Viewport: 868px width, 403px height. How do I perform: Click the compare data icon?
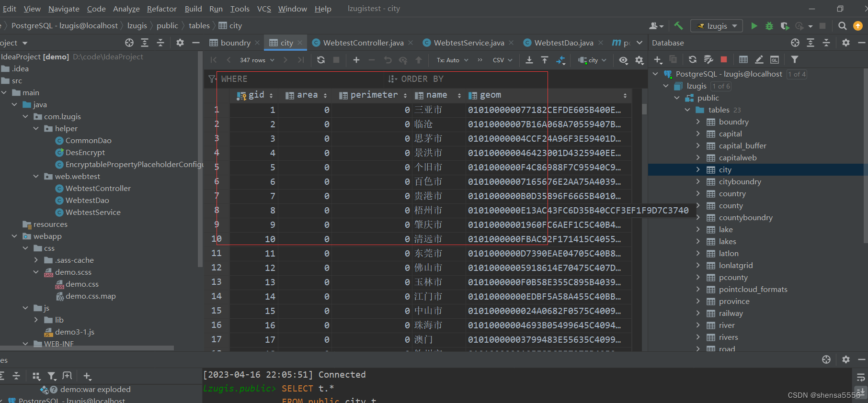click(560, 60)
